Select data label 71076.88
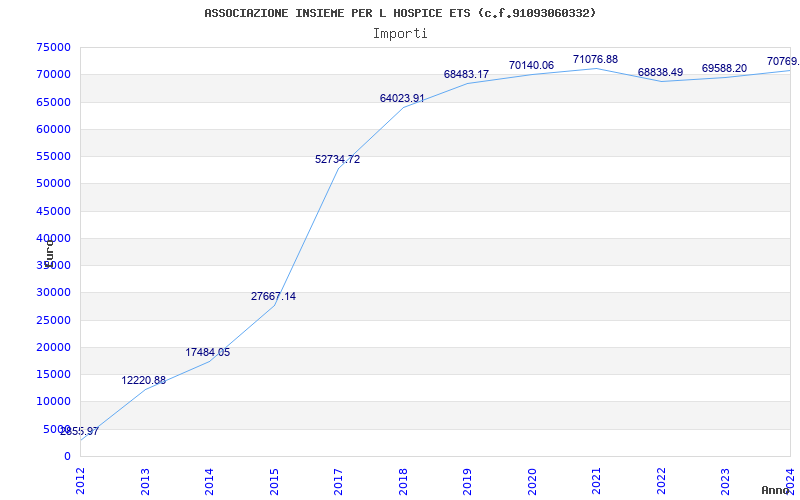 [595, 59]
